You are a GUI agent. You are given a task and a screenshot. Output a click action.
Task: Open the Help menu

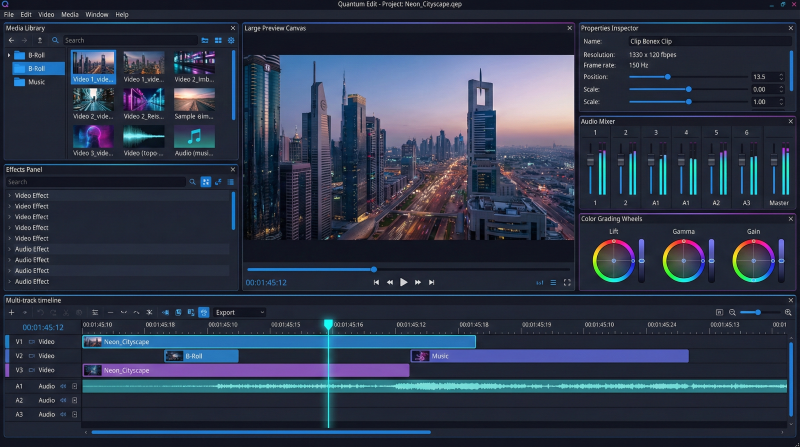click(x=122, y=14)
